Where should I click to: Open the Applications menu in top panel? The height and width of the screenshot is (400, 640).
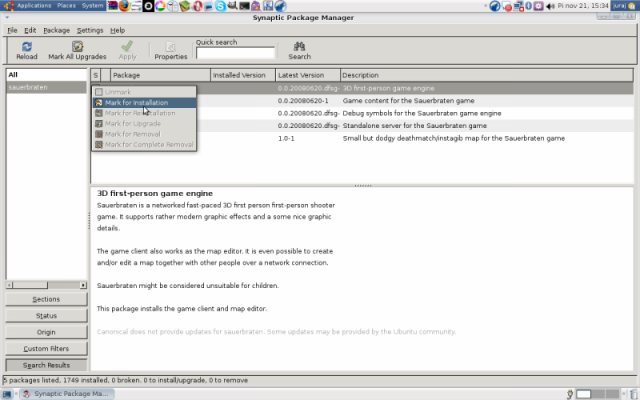coord(34,6)
